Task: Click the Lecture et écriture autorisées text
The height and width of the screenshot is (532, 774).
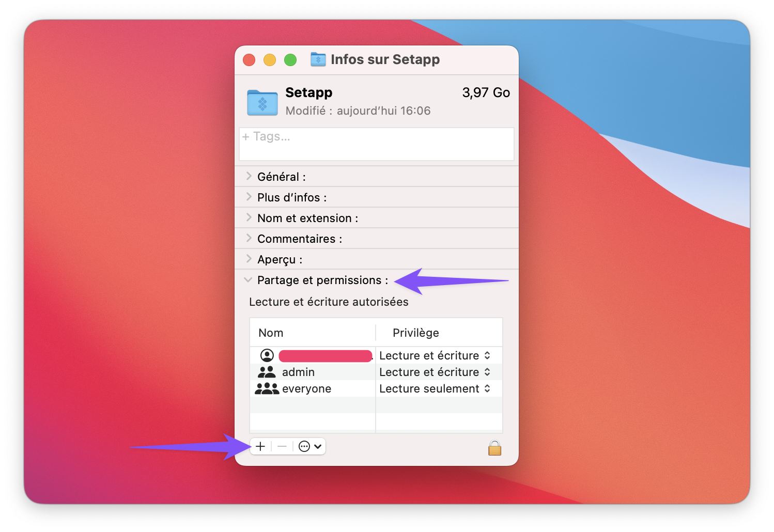Action: [x=329, y=302]
